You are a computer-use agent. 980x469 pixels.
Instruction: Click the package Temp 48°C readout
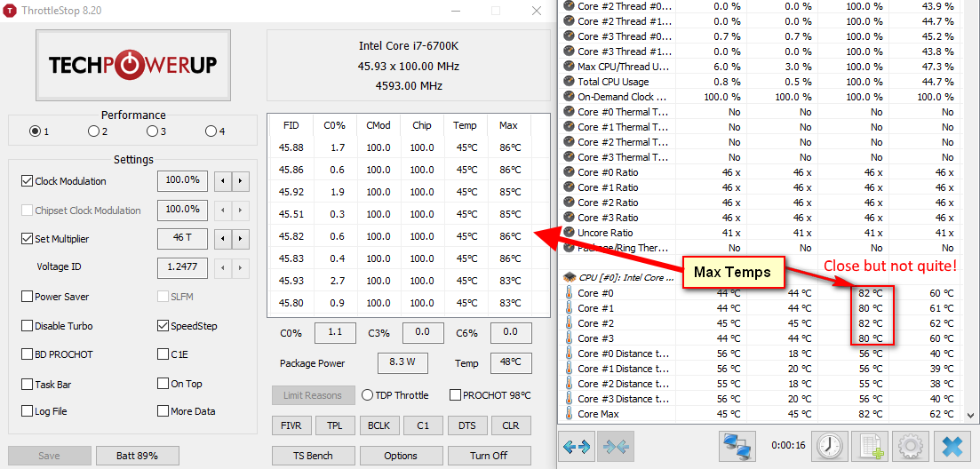click(511, 363)
